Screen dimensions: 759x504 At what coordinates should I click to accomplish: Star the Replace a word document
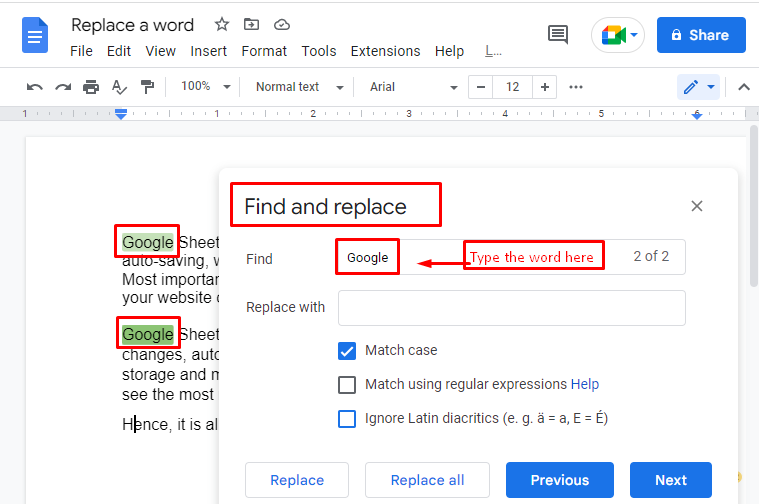coord(222,24)
